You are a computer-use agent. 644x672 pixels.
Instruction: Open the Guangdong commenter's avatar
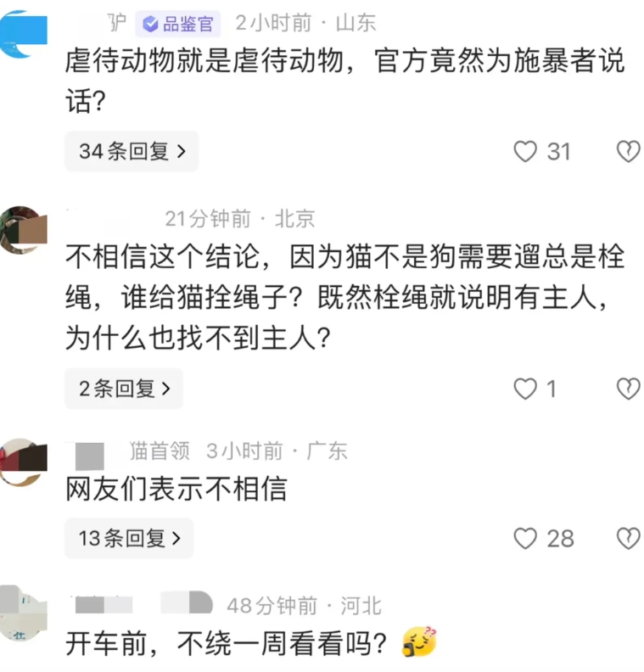(x=22, y=462)
